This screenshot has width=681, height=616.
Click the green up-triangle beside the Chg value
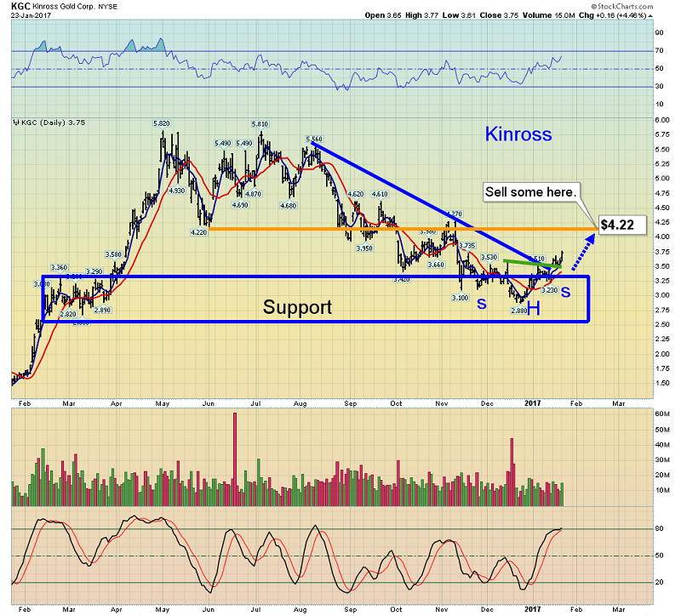pos(650,15)
